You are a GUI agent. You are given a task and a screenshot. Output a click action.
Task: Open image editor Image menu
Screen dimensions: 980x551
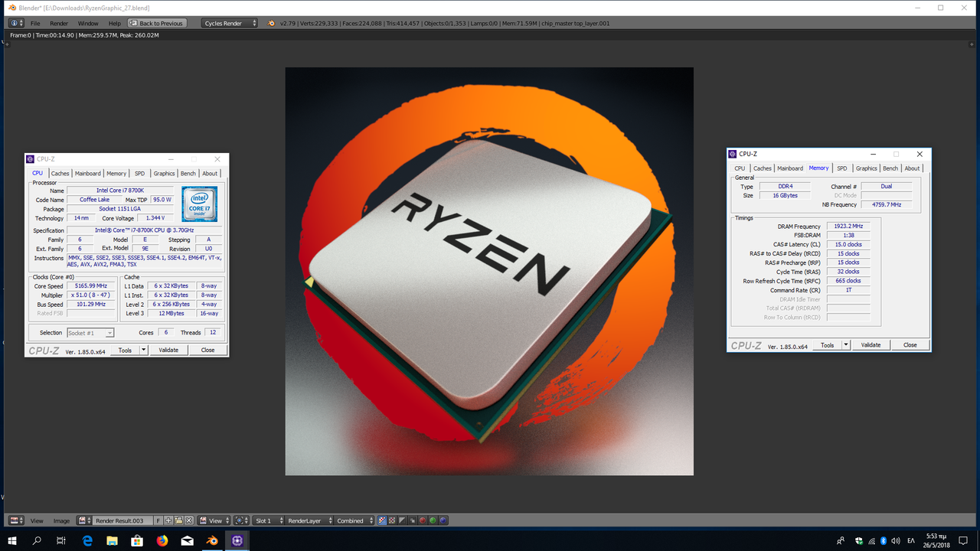[62, 520]
